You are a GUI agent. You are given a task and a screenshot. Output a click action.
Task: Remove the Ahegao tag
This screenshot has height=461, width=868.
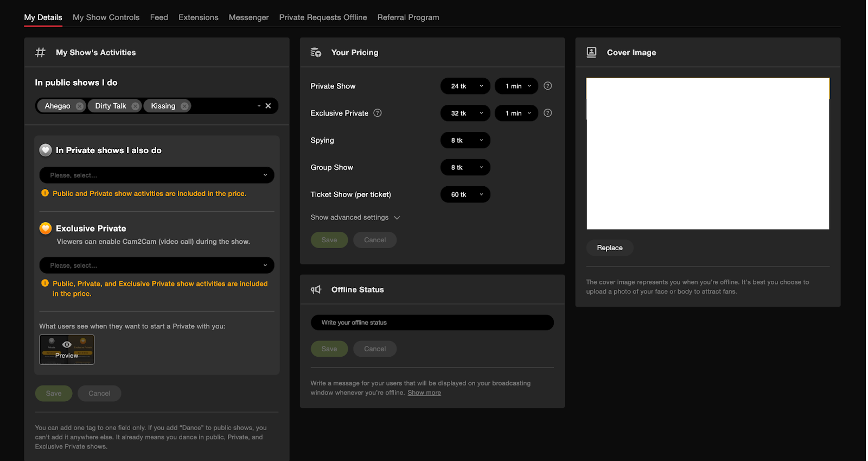click(80, 106)
